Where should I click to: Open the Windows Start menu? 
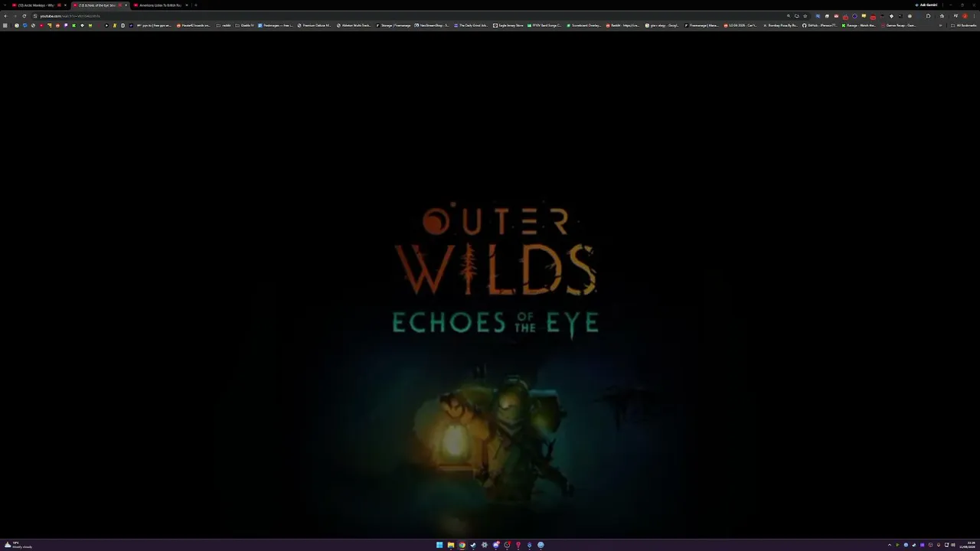click(x=439, y=545)
